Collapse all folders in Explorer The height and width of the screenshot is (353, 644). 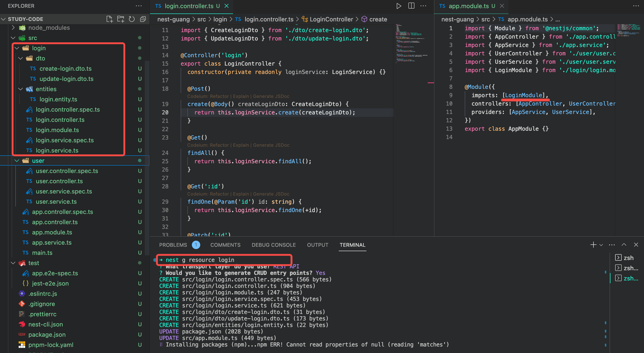(x=143, y=19)
